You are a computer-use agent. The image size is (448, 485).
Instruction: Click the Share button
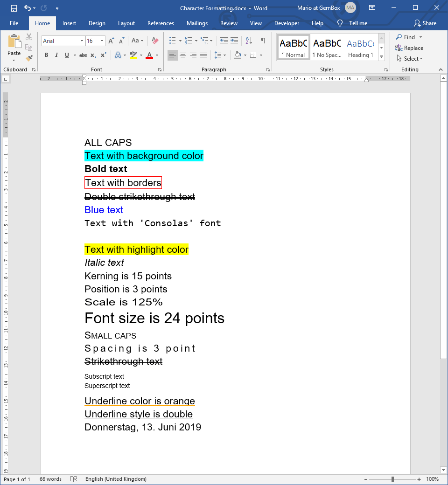(x=425, y=23)
